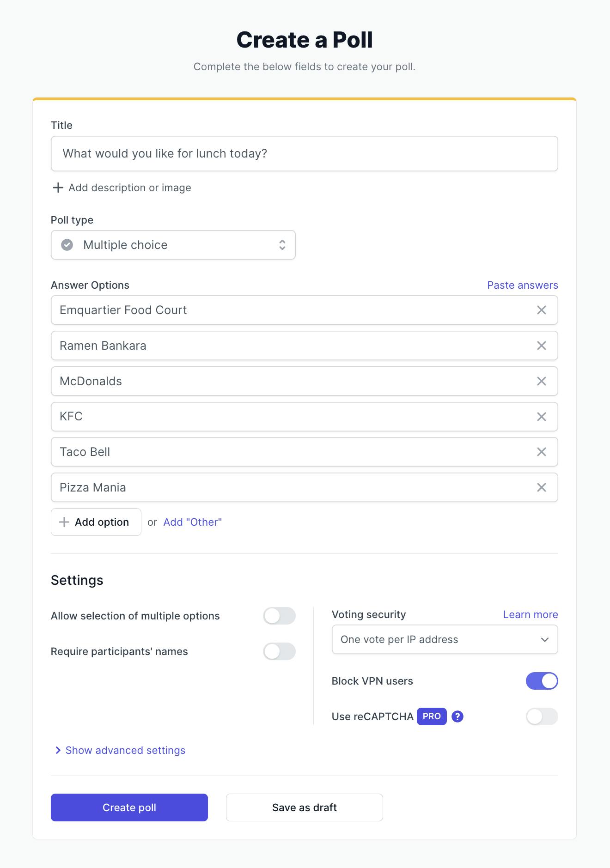Open the reCAPTCHA help tooltip icon

(x=457, y=716)
